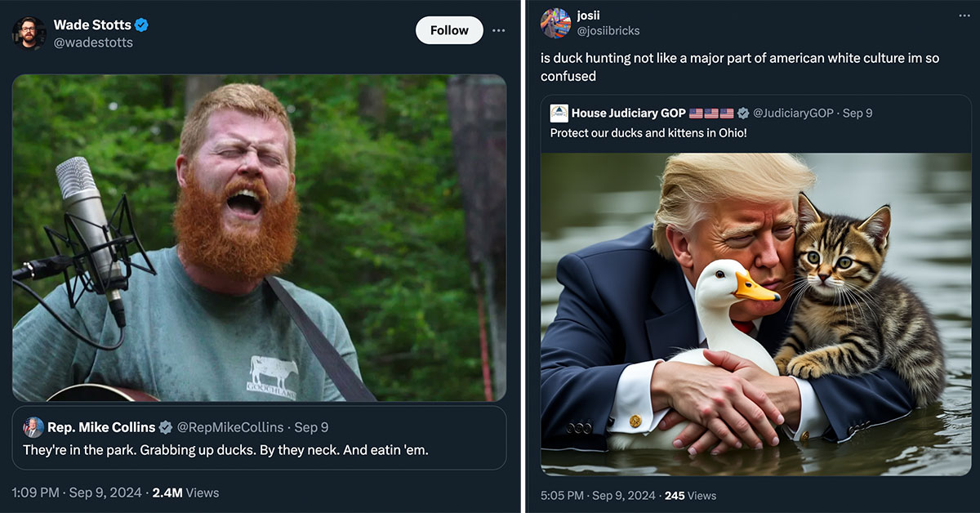Image resolution: width=980 pixels, height=513 pixels.
Task: Open House Judiciary GOP's profile avatar
Action: click(x=558, y=113)
